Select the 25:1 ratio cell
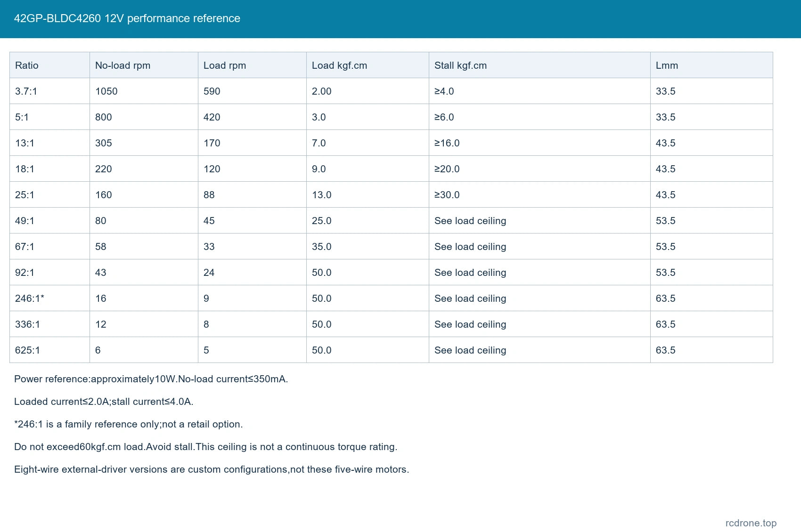Image resolution: width=801 pixels, height=532 pixels. 49,194
